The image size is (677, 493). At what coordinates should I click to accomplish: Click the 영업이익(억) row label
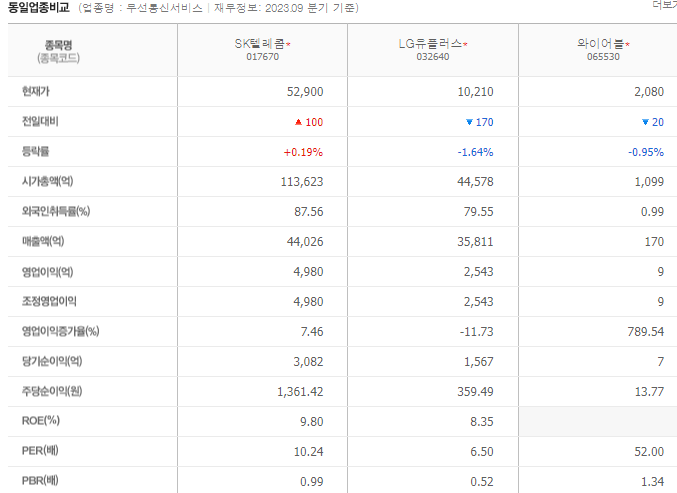click(x=47, y=272)
